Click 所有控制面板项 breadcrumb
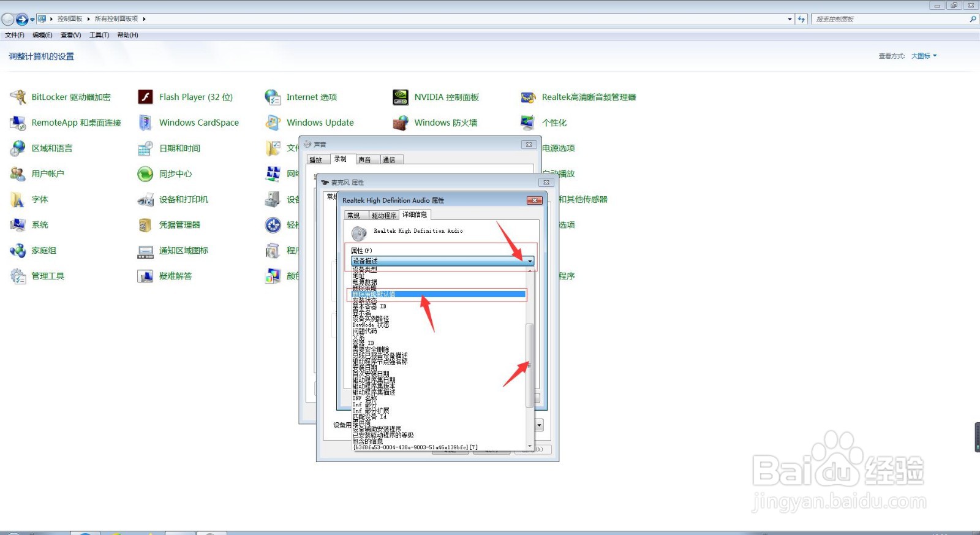 [x=116, y=19]
